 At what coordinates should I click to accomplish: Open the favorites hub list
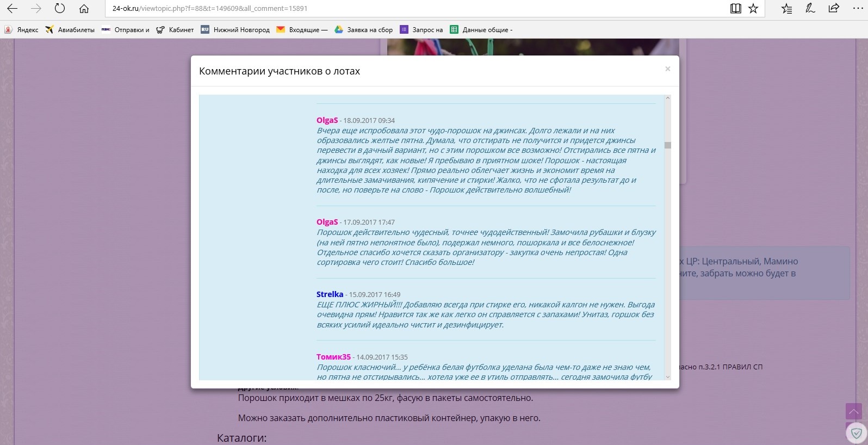click(786, 9)
